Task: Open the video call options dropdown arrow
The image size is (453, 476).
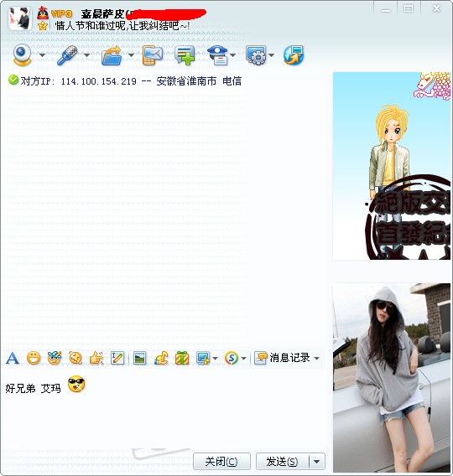Action: click(x=42, y=55)
